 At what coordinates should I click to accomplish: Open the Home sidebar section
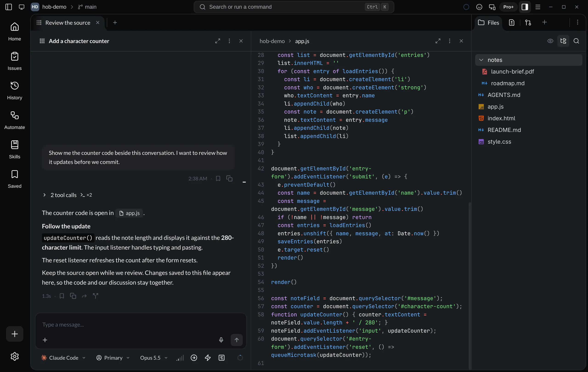[15, 32]
